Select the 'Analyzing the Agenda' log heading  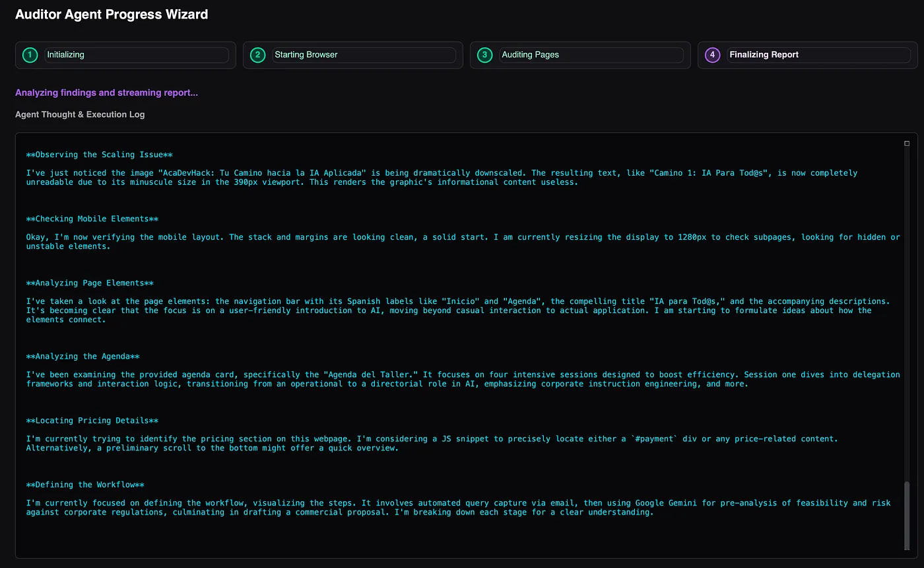(83, 357)
